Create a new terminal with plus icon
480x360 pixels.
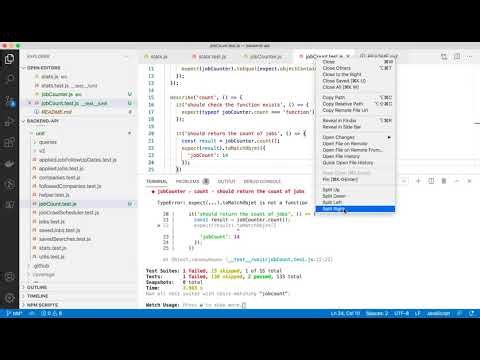point(418,181)
